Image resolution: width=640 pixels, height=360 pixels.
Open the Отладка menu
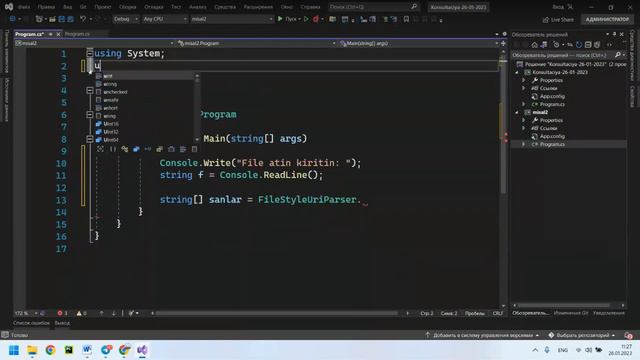coord(153,7)
